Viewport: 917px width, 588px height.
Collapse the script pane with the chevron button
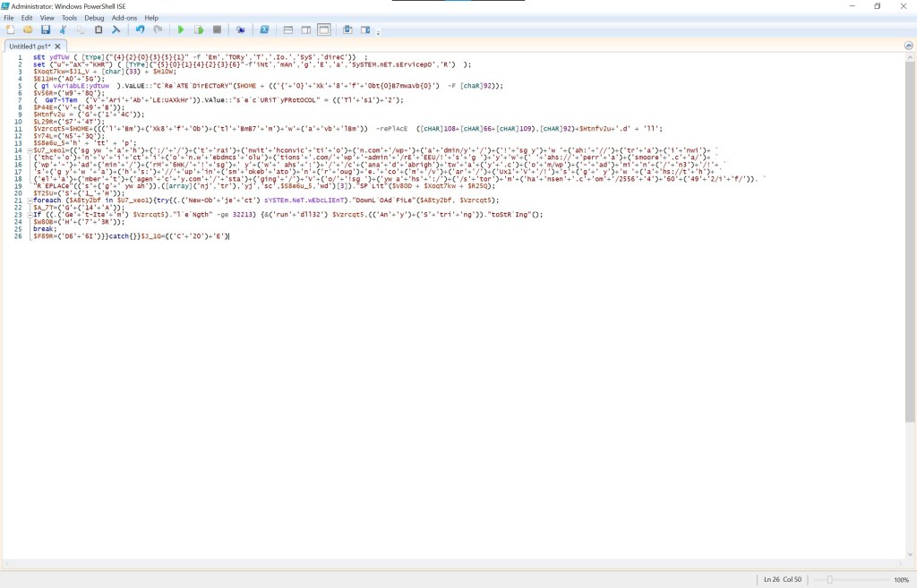pos(909,46)
